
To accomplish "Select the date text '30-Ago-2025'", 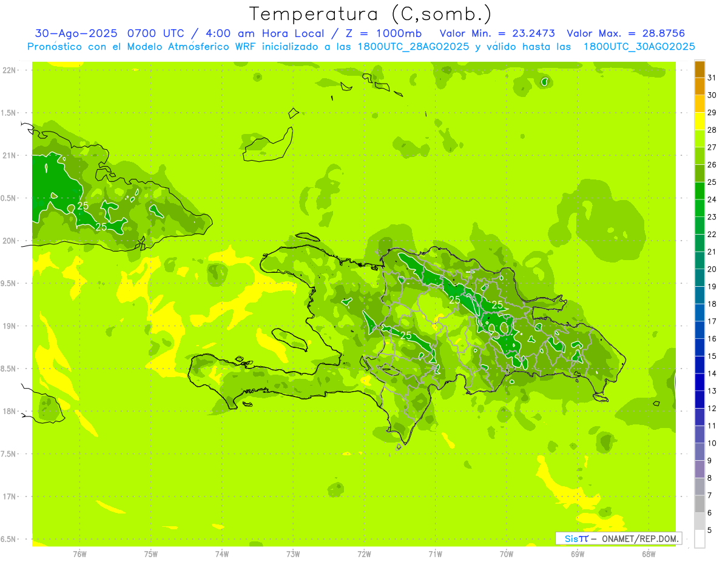I will coord(77,33).
